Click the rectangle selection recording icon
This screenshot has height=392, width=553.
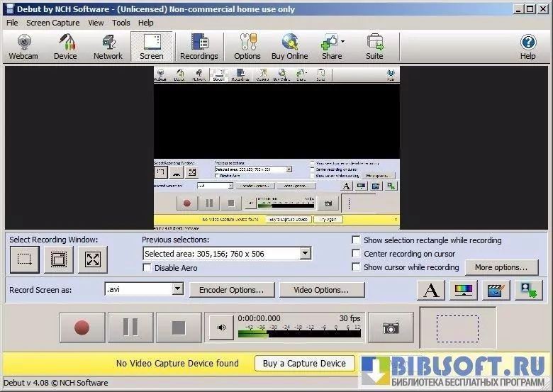pyautogui.click(x=25, y=260)
